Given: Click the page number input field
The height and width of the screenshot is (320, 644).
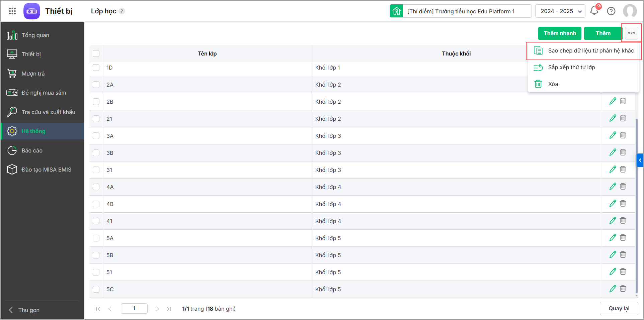Looking at the screenshot, I should [134, 309].
